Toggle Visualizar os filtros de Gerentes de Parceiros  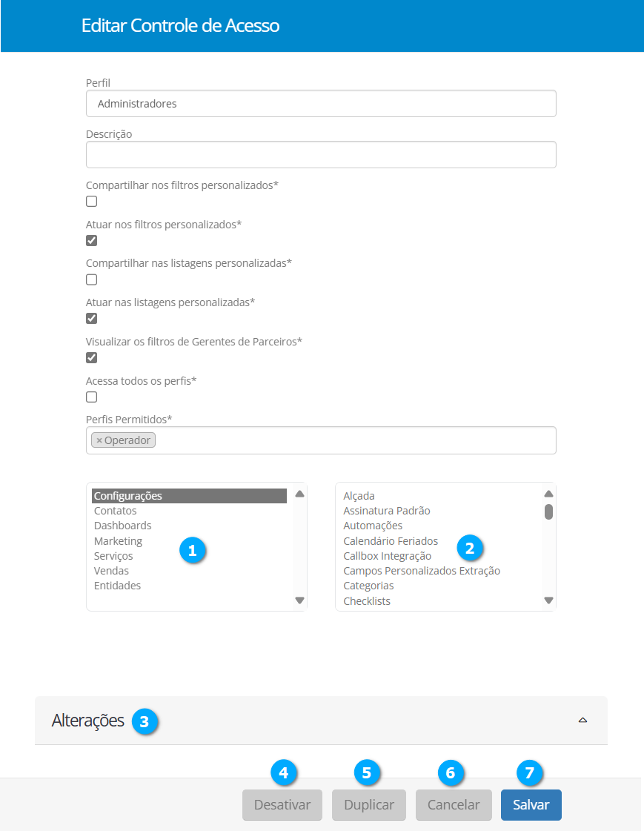pos(92,358)
